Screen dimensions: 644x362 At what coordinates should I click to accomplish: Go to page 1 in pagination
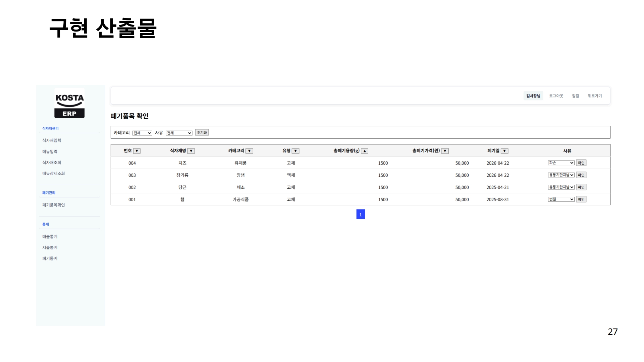(x=361, y=214)
